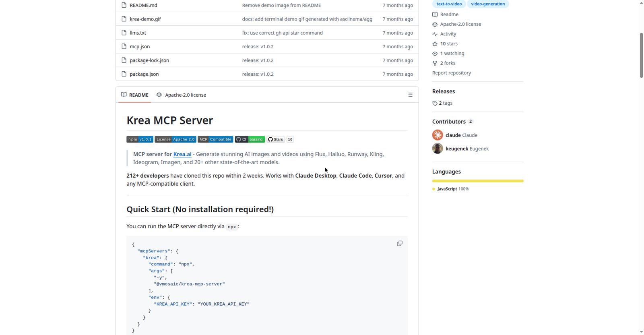View the 2 forks list
Viewport: 644px width, 335px height.
[x=444, y=63]
